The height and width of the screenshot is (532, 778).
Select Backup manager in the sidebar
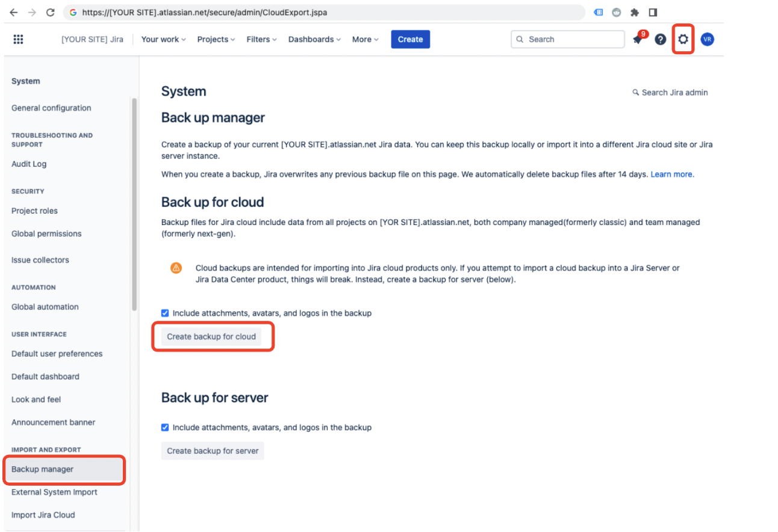coord(43,469)
